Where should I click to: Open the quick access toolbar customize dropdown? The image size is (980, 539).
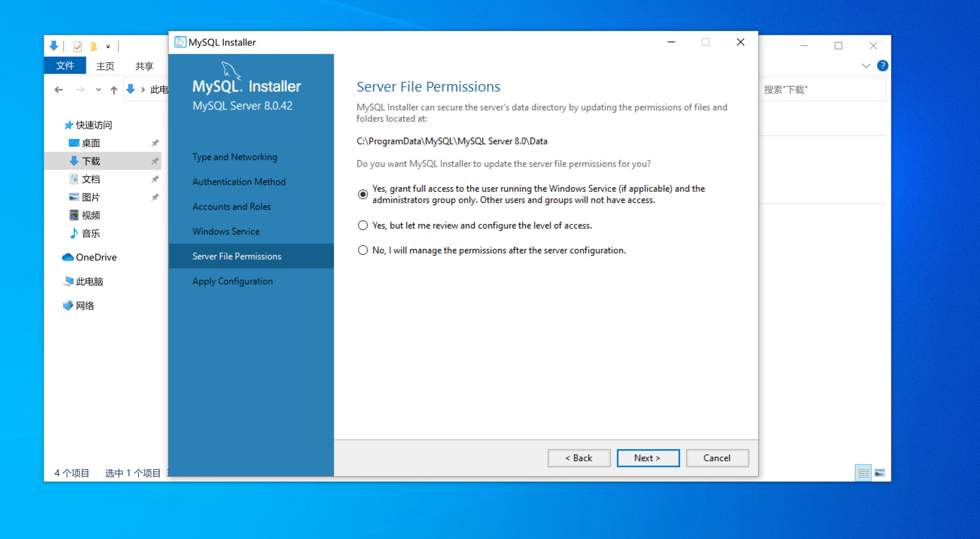point(108,47)
